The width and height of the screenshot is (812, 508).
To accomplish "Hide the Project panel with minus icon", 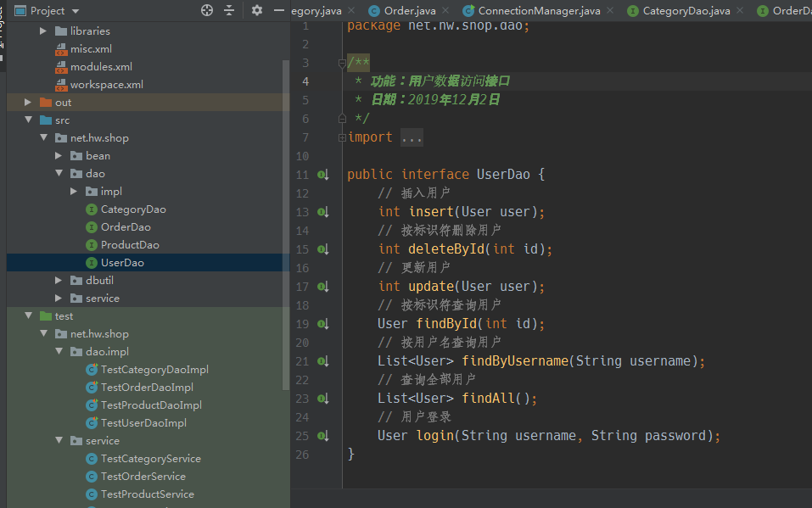I will tap(278, 10).
